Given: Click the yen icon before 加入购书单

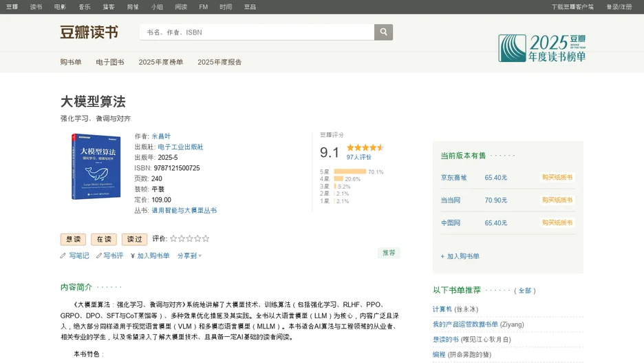Looking at the screenshot, I should click(x=133, y=256).
